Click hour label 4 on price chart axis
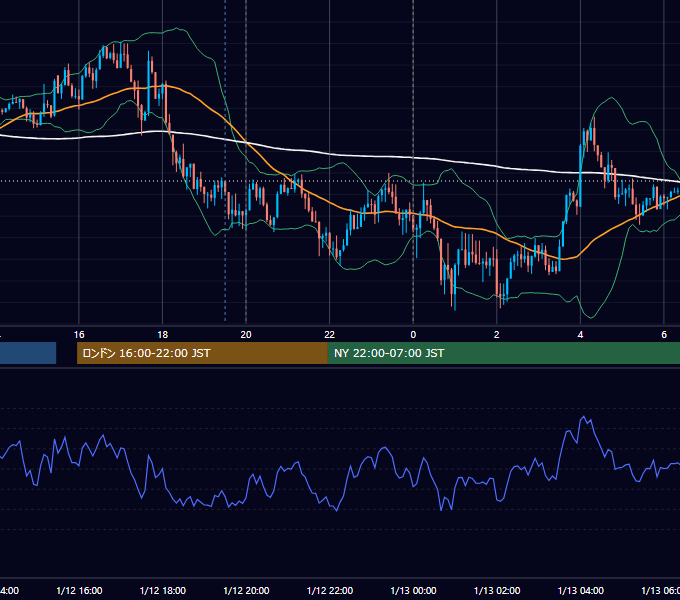This screenshot has height=600, width=680. click(x=580, y=335)
